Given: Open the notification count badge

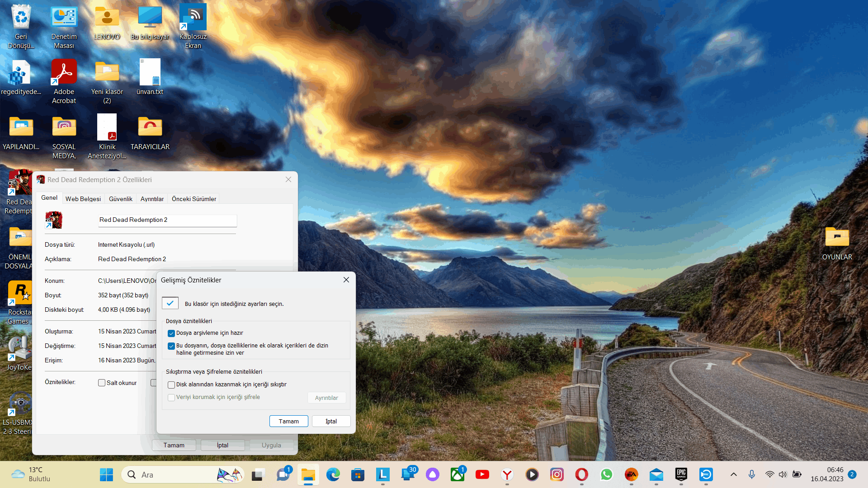Looking at the screenshot, I should click(852, 474).
